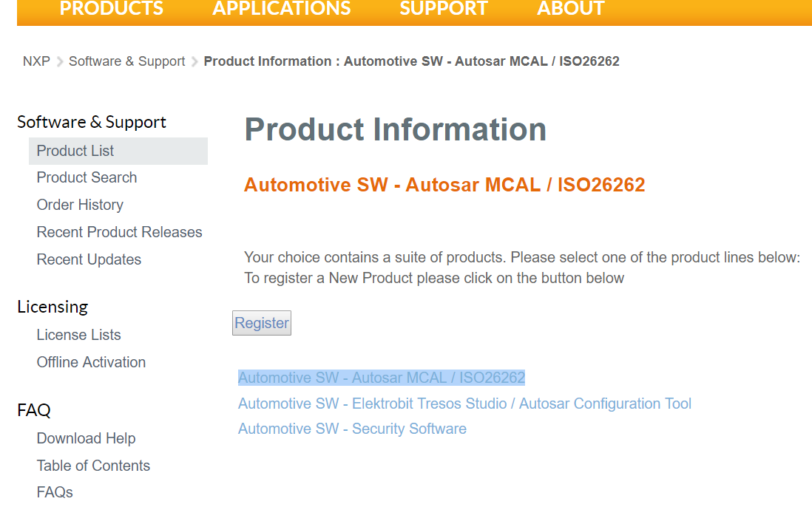This screenshot has width=812, height=507.
Task: Open highlighted Autosar MCAL / ISO26262 product link
Action: pos(382,378)
